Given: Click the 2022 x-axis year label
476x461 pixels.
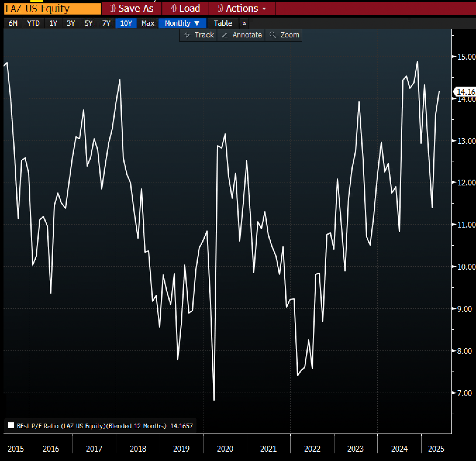Looking at the screenshot, I should coord(312,449).
